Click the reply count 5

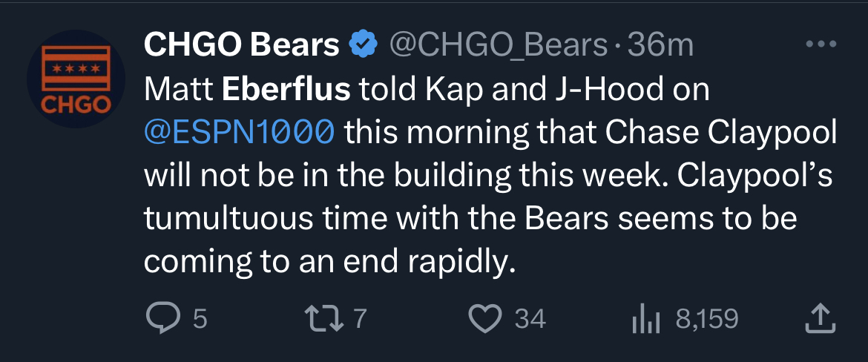click(200, 320)
